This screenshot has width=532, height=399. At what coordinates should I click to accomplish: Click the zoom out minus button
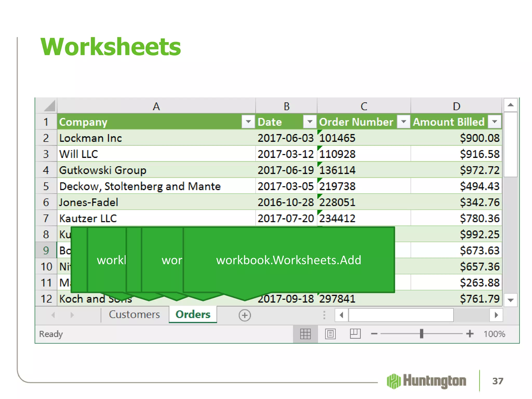[x=374, y=334]
